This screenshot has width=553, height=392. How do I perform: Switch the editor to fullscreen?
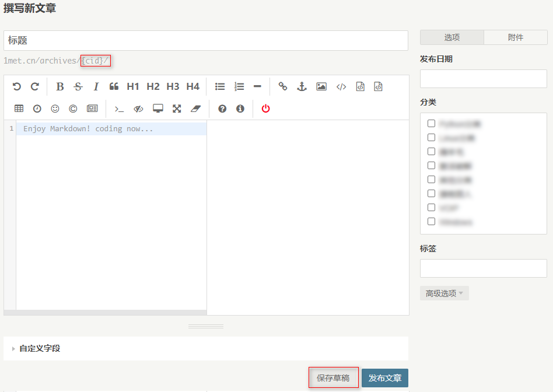[x=177, y=108]
